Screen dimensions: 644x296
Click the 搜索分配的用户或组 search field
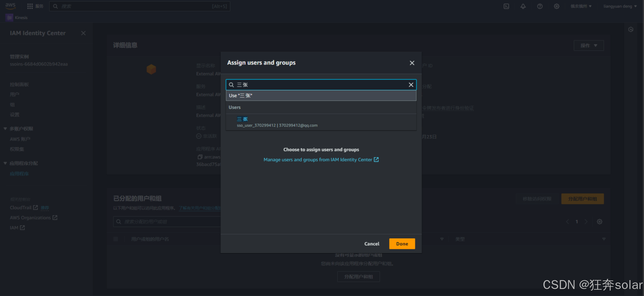point(167,222)
